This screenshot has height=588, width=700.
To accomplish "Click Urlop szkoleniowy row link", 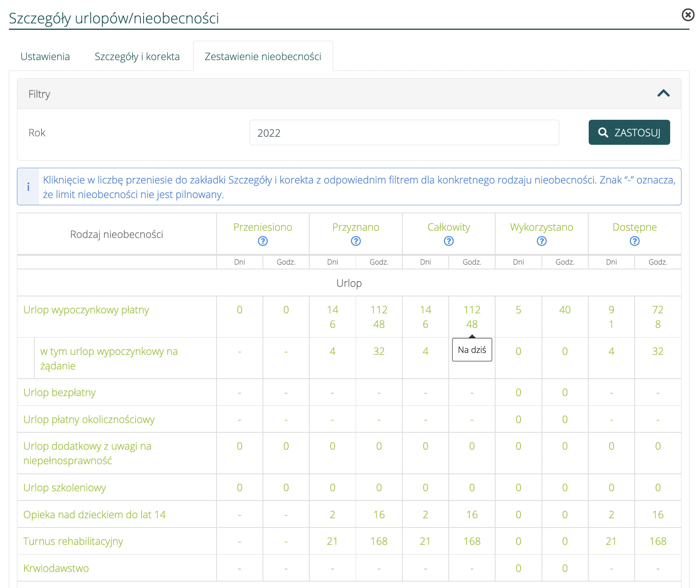I will pos(65,488).
